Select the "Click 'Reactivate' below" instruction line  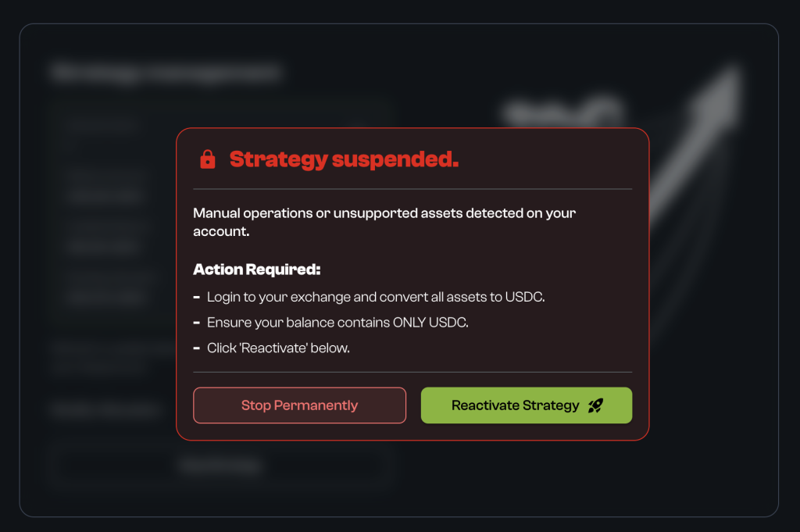click(x=278, y=348)
